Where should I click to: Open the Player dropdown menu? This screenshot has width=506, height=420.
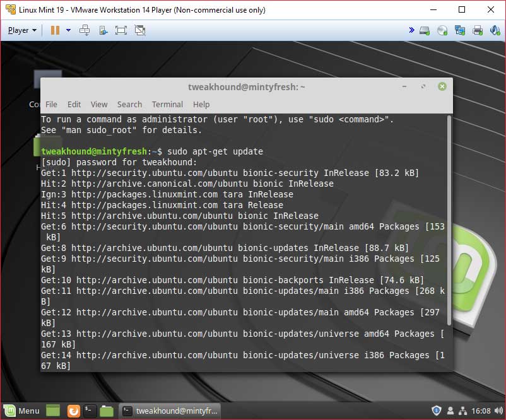click(22, 30)
